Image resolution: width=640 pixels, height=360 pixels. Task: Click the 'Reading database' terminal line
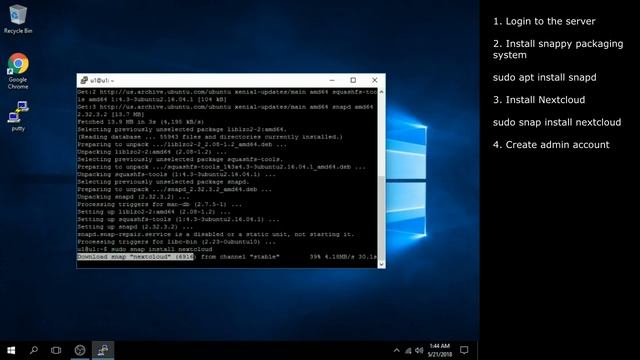click(x=210, y=137)
